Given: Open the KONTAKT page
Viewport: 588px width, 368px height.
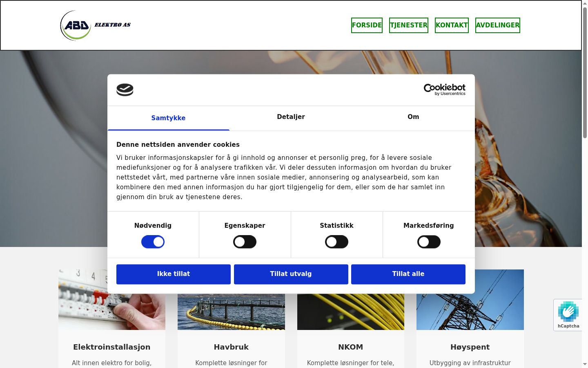Looking at the screenshot, I should click(x=452, y=25).
